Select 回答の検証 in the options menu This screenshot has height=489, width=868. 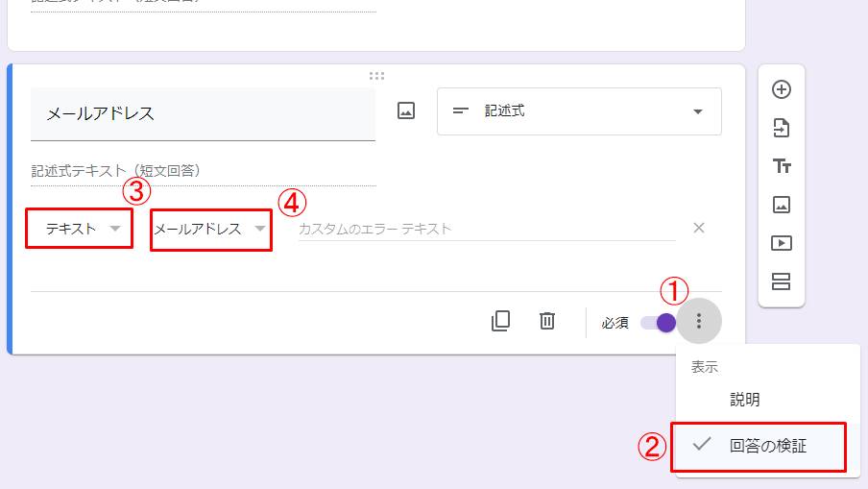tap(768, 445)
